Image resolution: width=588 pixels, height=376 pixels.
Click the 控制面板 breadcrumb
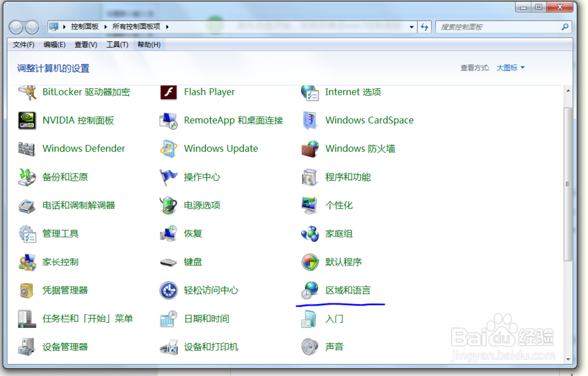coord(85,26)
